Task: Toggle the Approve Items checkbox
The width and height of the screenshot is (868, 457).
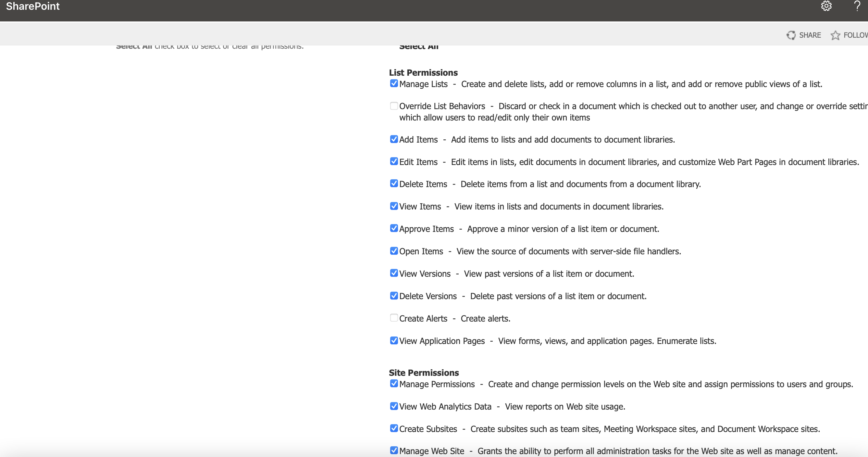Action: coord(394,228)
